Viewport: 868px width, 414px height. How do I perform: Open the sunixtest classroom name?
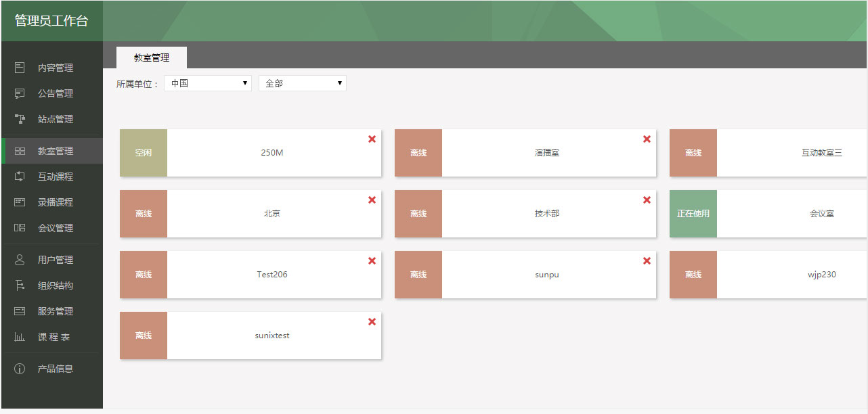272,336
